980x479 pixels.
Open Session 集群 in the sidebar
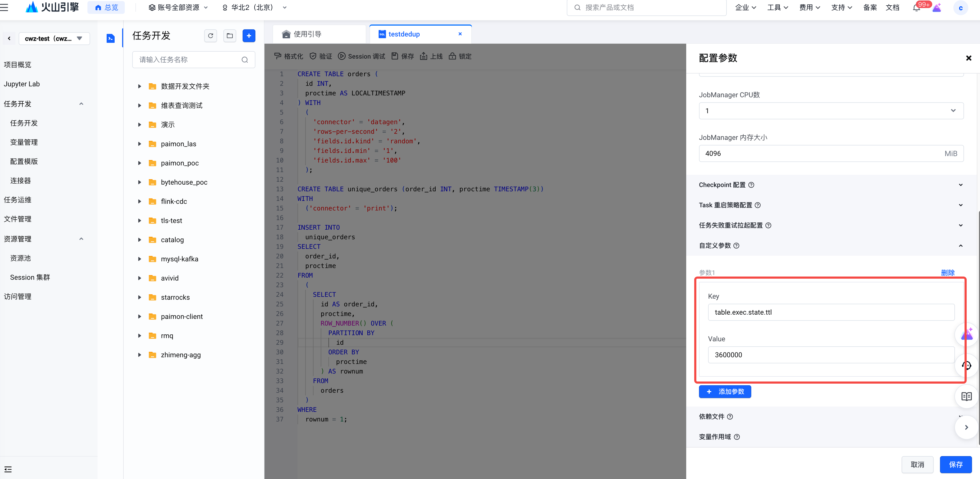point(30,278)
